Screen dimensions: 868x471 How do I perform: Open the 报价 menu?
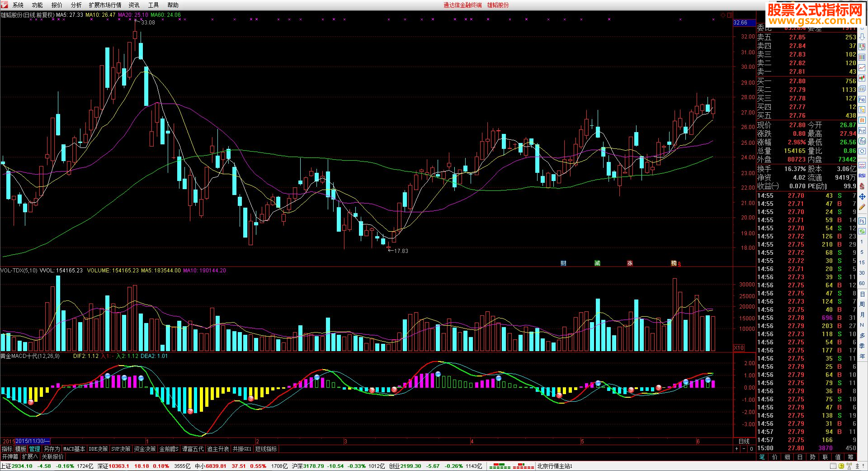[57, 5]
